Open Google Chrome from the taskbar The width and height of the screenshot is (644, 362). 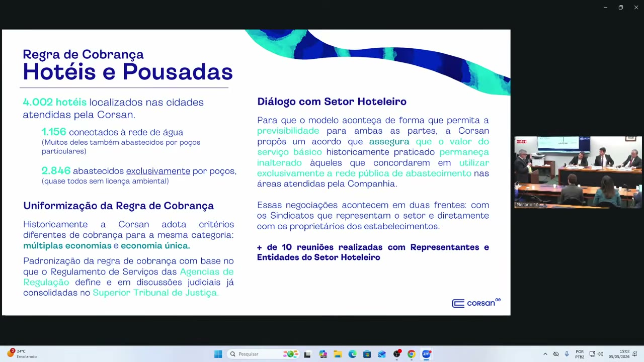(411, 354)
